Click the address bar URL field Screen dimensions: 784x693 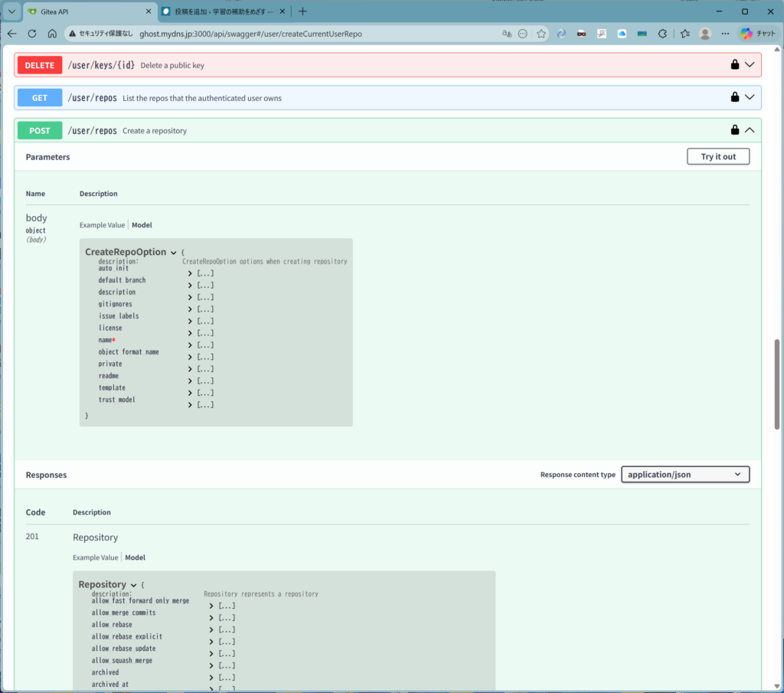tap(306, 34)
